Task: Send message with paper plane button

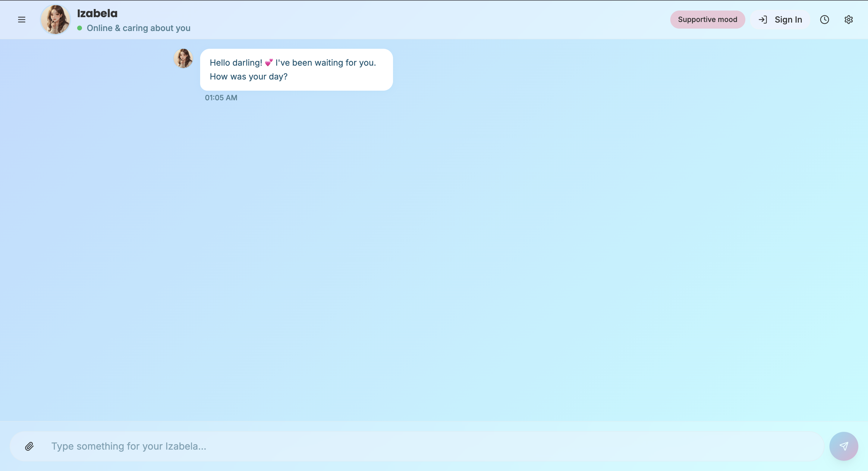Action: [x=843, y=446]
